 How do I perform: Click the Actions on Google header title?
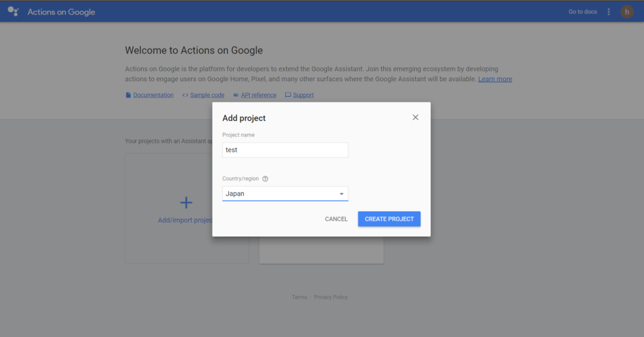61,12
